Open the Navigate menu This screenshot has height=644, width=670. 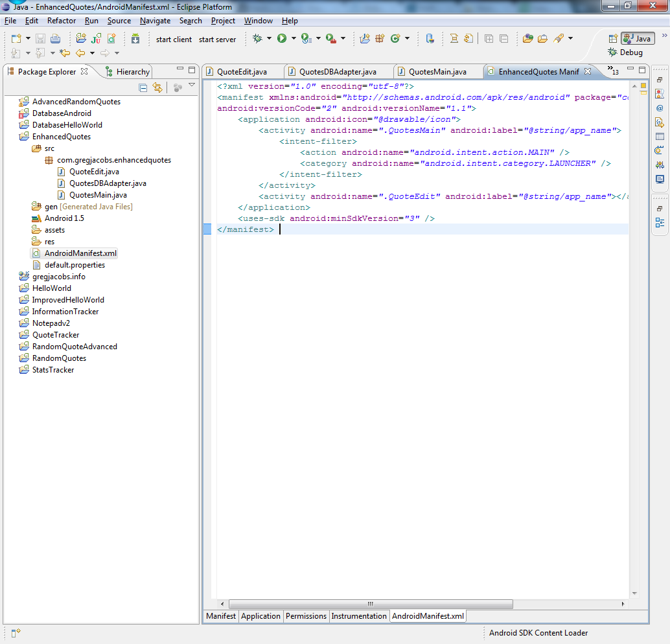(155, 20)
